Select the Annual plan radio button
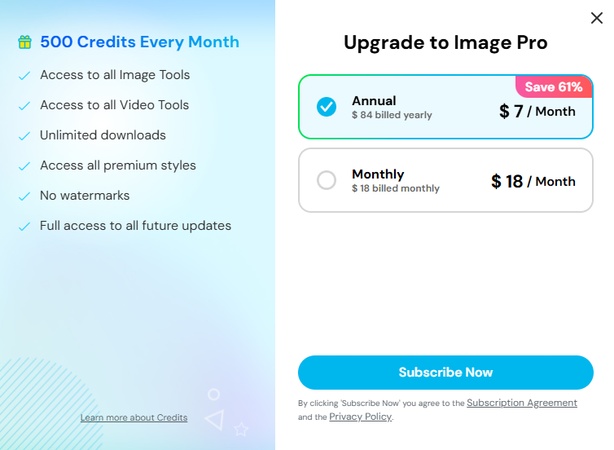Viewport: 614px width, 450px height. click(x=326, y=106)
